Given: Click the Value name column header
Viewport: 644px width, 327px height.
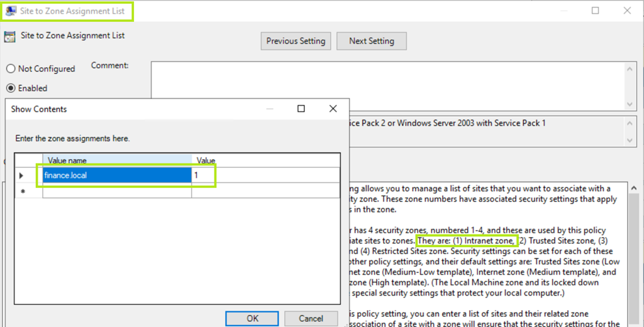Looking at the screenshot, I should click(117, 160).
